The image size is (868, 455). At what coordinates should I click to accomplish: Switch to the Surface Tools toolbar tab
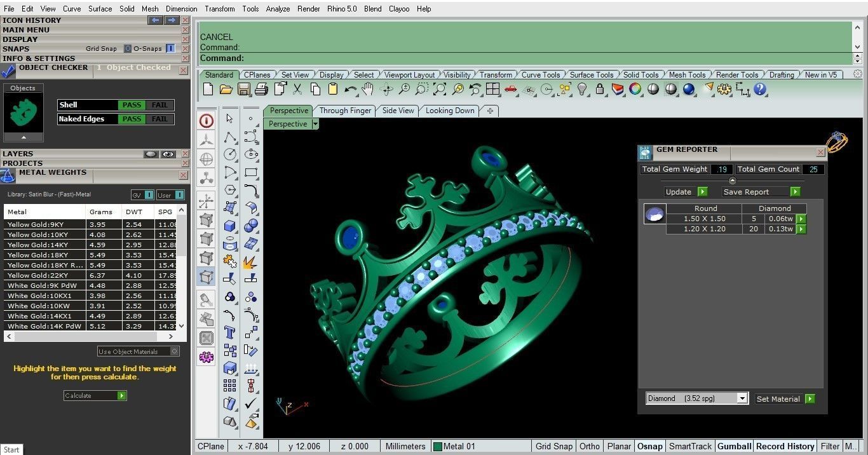click(x=591, y=74)
